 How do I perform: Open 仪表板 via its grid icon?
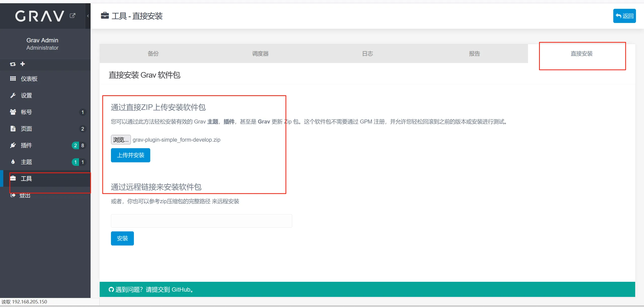click(x=13, y=79)
